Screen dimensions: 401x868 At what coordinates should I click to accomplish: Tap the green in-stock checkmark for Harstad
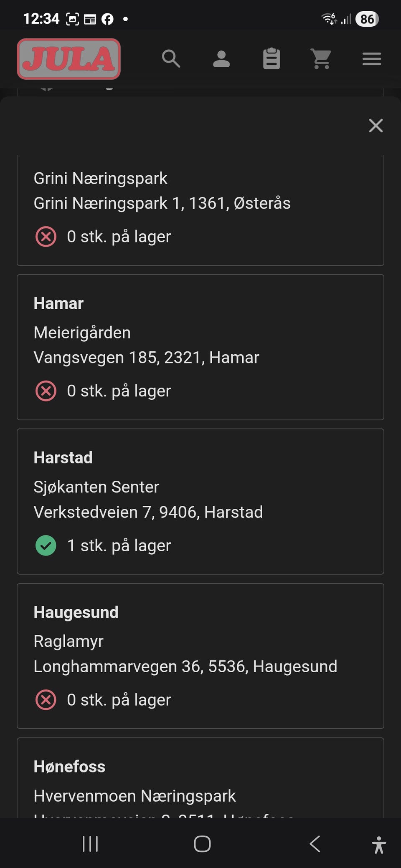(x=46, y=545)
